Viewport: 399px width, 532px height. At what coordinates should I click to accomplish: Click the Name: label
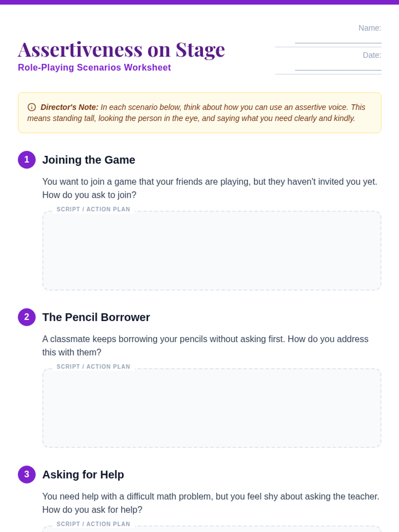[x=370, y=28]
